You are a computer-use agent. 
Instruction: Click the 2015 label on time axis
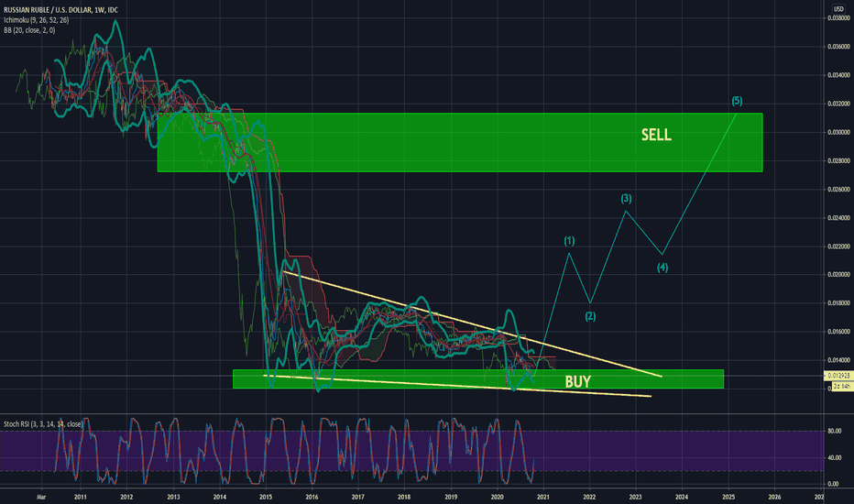click(x=266, y=497)
